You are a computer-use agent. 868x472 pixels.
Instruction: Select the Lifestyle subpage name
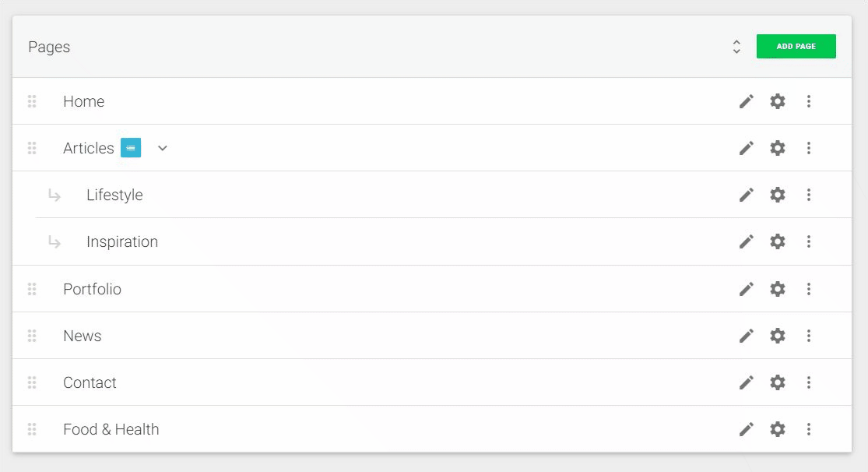coord(114,195)
